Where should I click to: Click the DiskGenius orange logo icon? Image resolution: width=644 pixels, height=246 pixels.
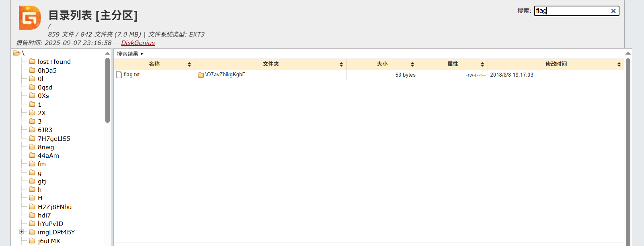coord(30,18)
